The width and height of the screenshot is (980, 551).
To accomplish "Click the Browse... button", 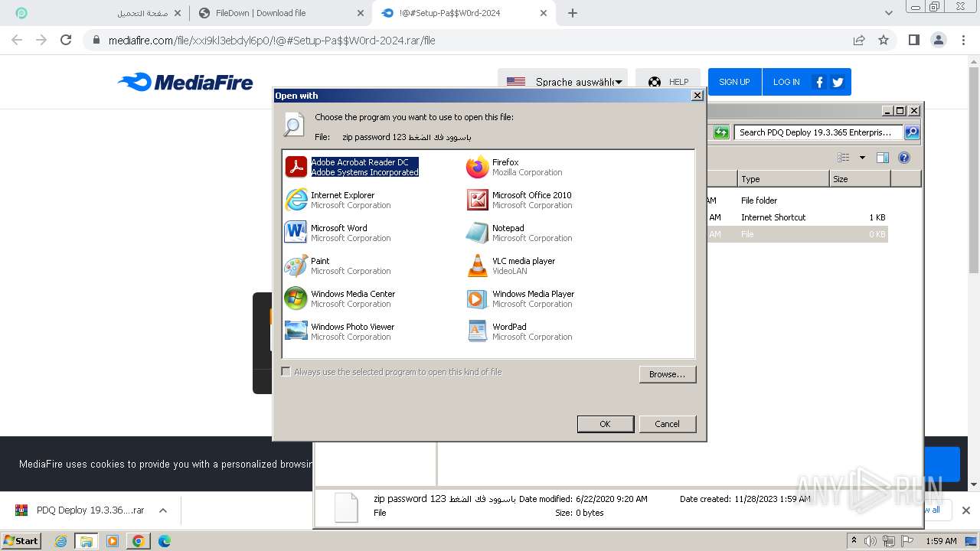I will coord(668,374).
